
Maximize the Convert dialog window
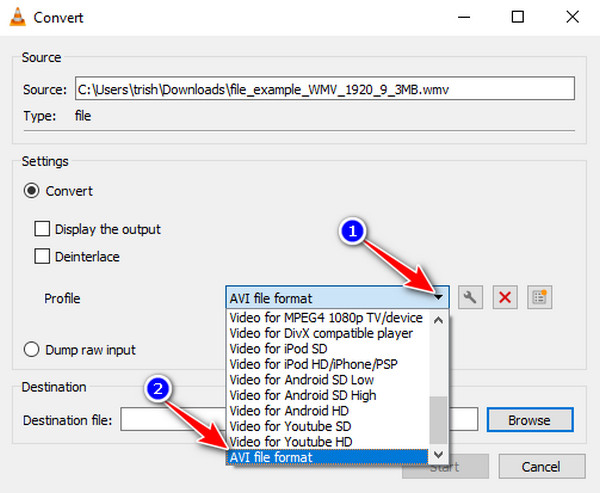pyautogui.click(x=518, y=17)
